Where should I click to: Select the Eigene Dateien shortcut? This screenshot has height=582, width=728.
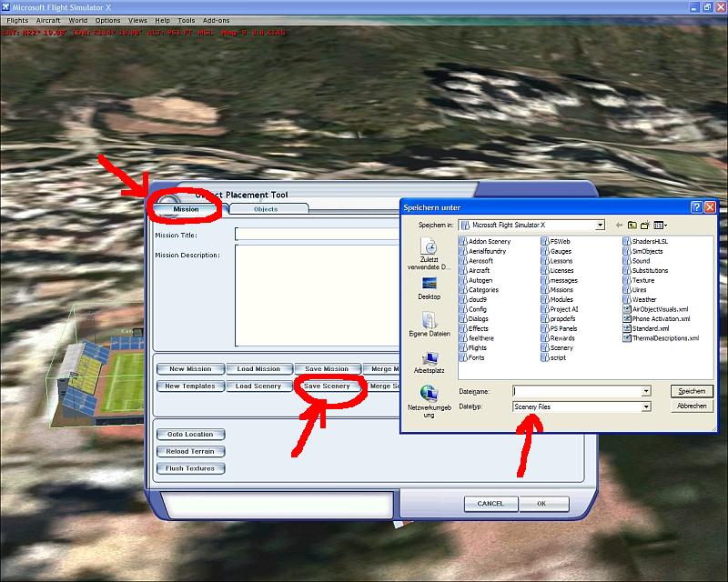(x=430, y=325)
